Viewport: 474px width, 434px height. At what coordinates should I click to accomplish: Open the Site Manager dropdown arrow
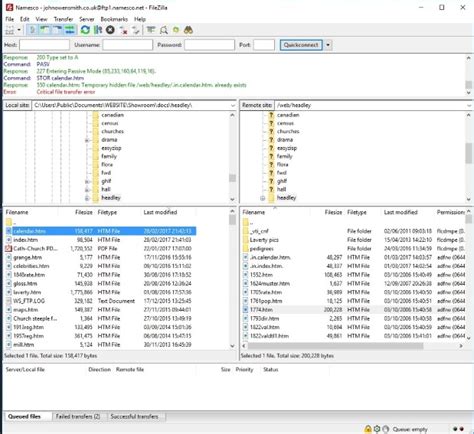point(19,30)
